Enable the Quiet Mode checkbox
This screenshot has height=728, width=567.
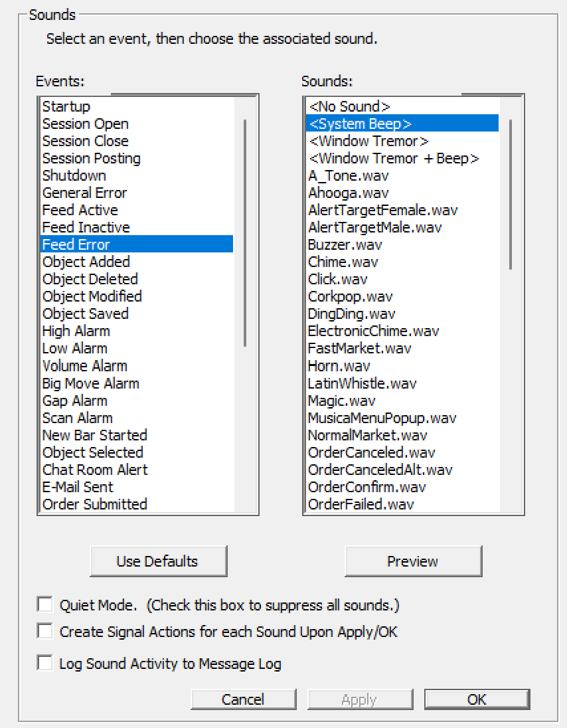45,604
